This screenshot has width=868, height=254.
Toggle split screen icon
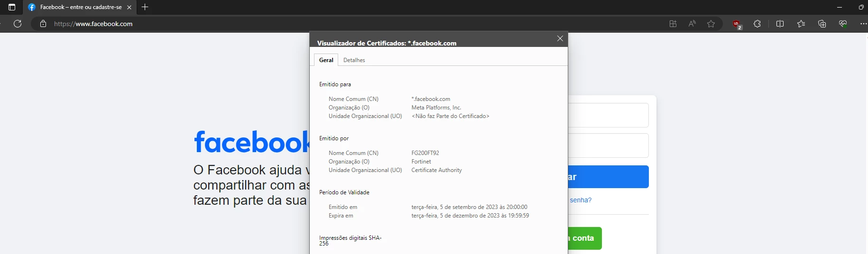coord(780,24)
